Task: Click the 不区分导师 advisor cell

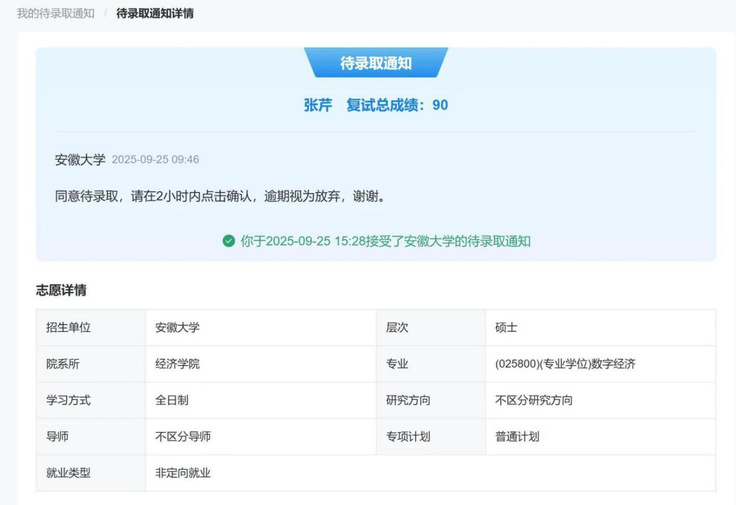Action: click(x=183, y=437)
